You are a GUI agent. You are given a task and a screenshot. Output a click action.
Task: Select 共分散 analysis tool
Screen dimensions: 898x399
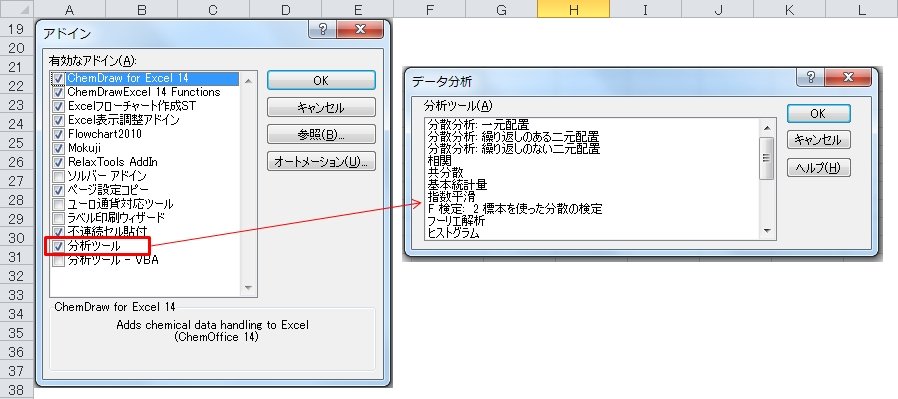coord(445,173)
